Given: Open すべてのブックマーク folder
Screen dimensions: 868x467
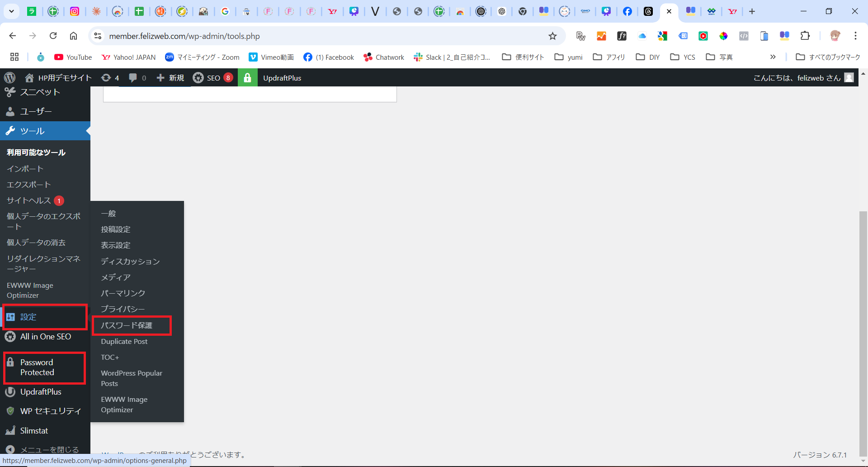Looking at the screenshot, I should 828,57.
